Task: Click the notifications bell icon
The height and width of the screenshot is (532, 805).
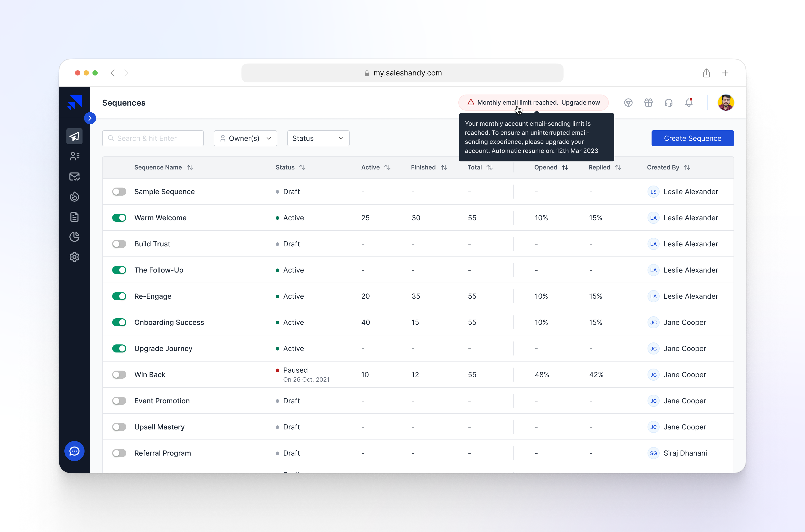Action: coord(689,103)
